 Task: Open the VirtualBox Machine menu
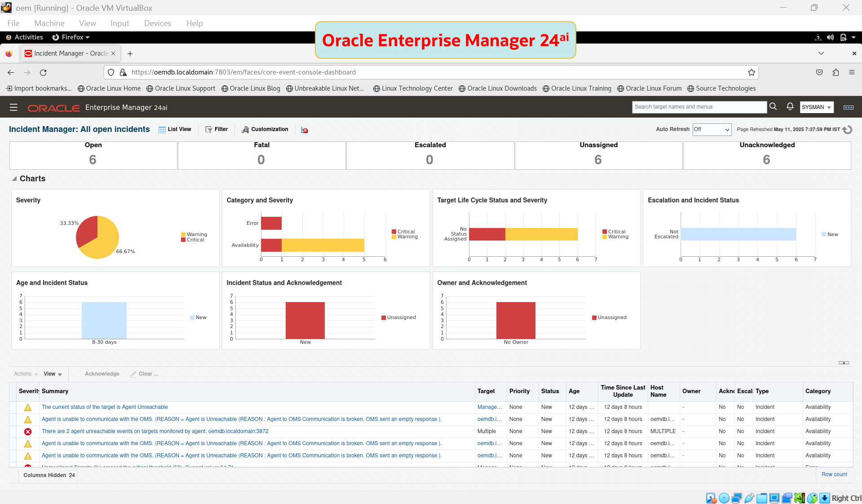tap(49, 23)
